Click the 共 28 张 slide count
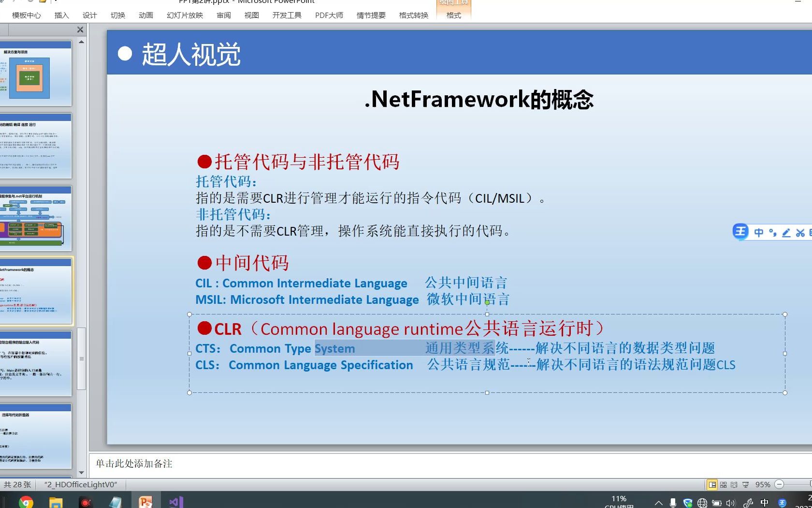This screenshot has height=508, width=812. (17, 484)
